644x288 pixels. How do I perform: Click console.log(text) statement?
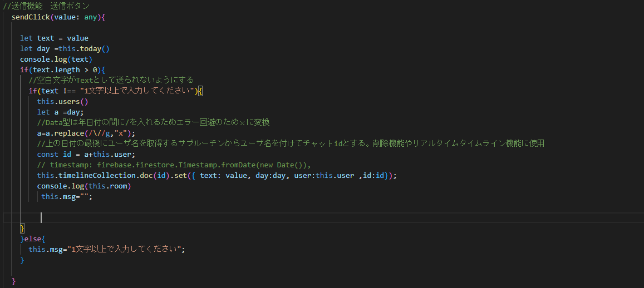pos(56,59)
